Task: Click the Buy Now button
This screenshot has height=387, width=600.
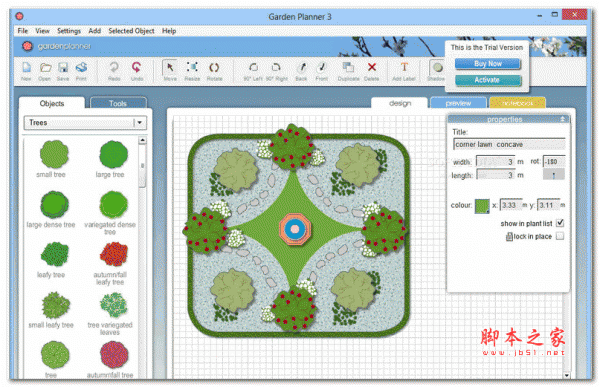Action: coord(488,64)
